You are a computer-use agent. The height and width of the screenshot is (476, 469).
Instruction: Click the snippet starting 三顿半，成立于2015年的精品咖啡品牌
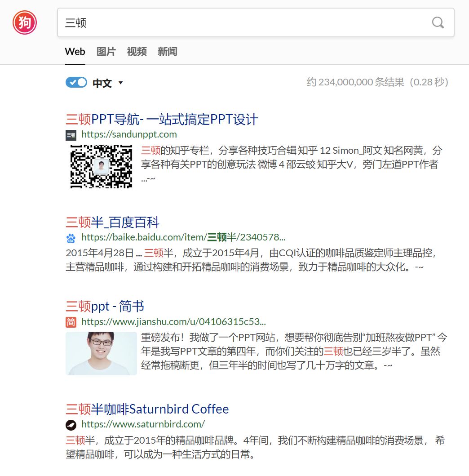[x=255, y=447]
